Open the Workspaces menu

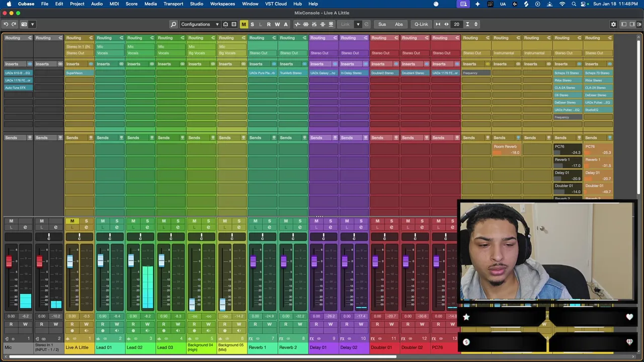(x=222, y=4)
